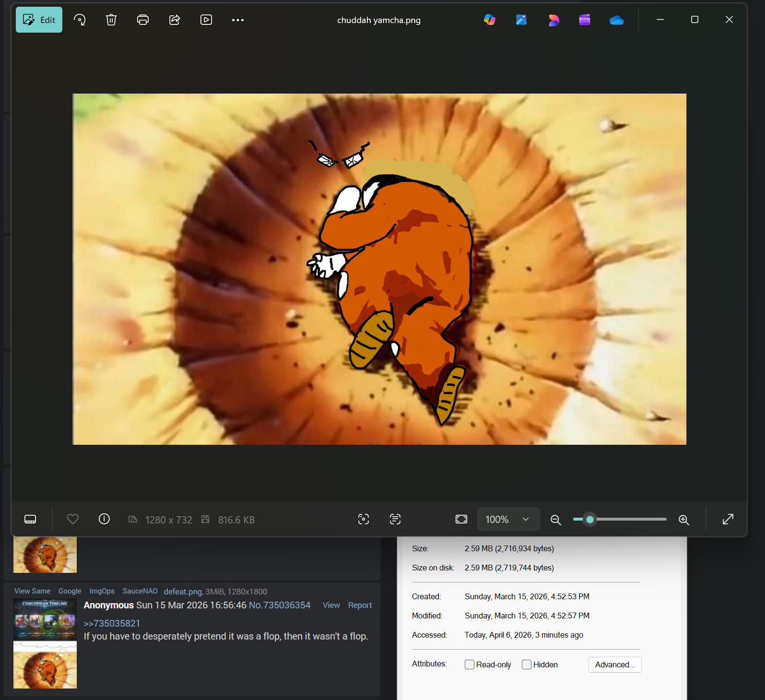
Task: Click the text recognition icon
Action: tap(395, 519)
